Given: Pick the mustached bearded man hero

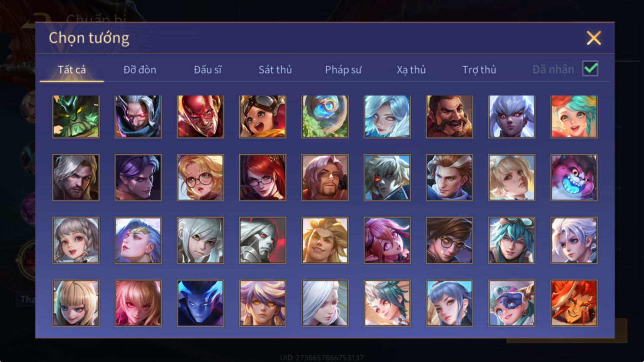Looking at the screenshot, I should (449, 117).
